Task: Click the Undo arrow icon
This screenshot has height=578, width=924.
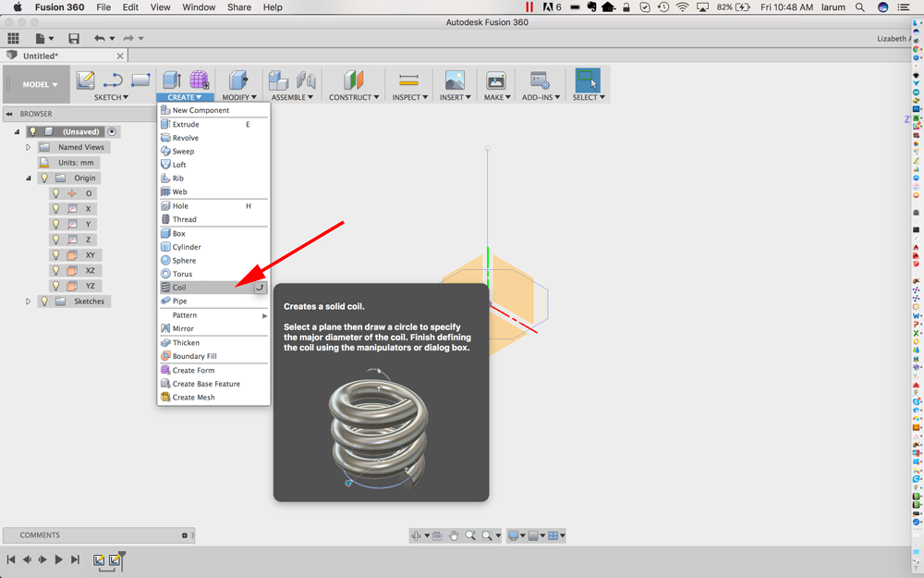Action: (x=100, y=38)
